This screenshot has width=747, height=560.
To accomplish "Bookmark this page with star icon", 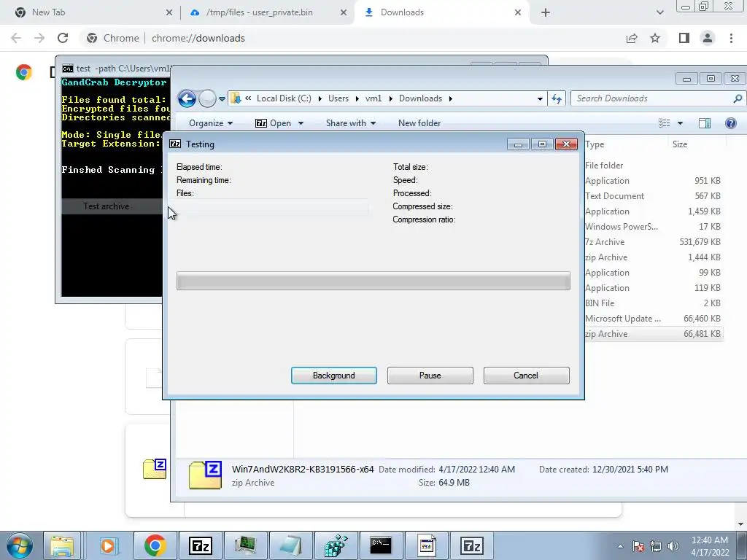I will click(655, 38).
